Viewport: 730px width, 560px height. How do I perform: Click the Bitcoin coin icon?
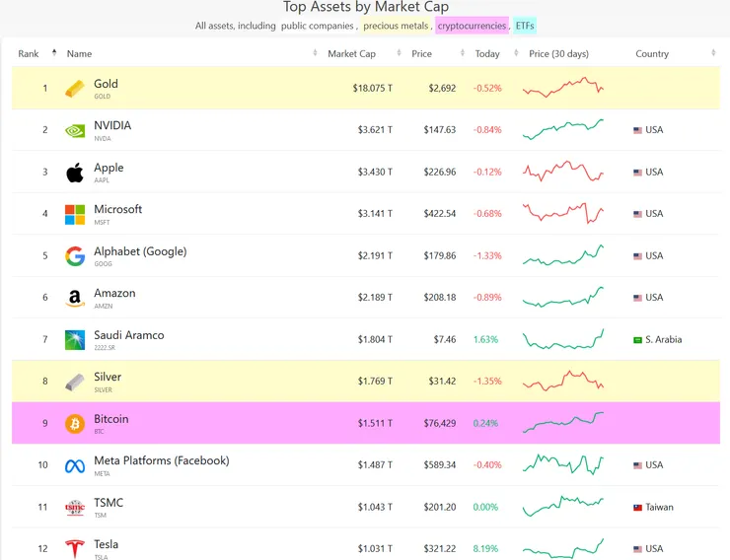[x=75, y=424]
